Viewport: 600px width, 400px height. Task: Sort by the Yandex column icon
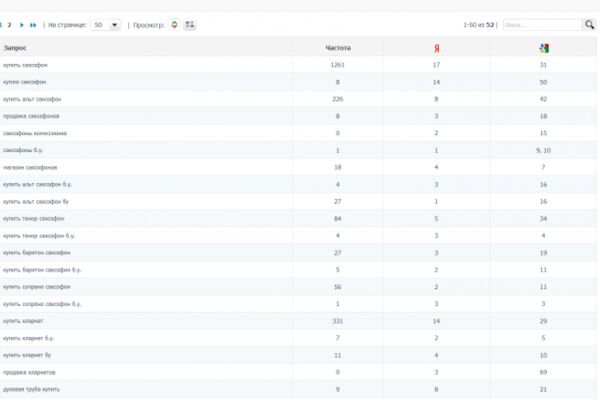pos(437,48)
